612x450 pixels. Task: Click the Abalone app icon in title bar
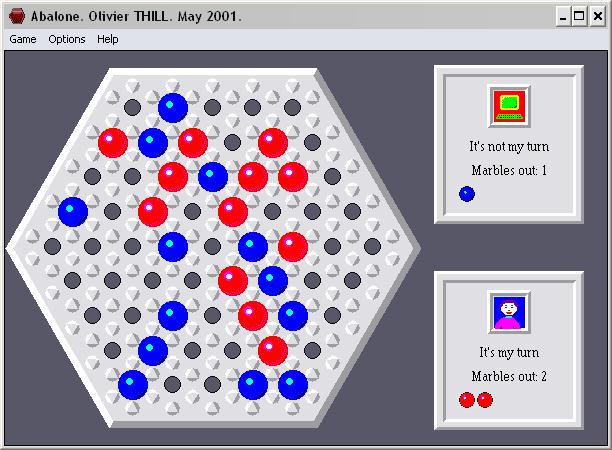[x=17, y=16]
